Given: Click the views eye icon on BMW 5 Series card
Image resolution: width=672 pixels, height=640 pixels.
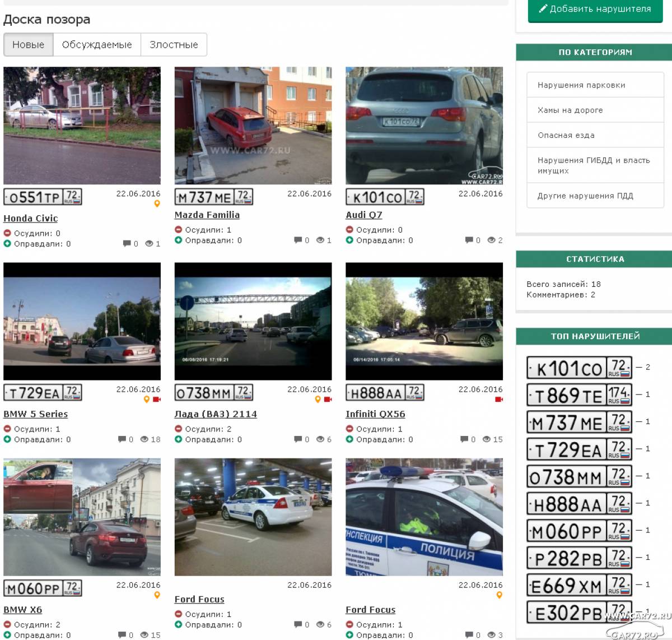Looking at the screenshot, I should [x=144, y=439].
